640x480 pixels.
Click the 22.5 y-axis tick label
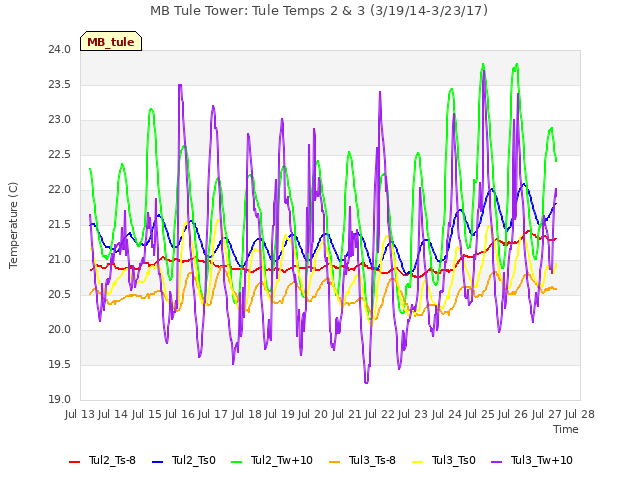coord(60,155)
